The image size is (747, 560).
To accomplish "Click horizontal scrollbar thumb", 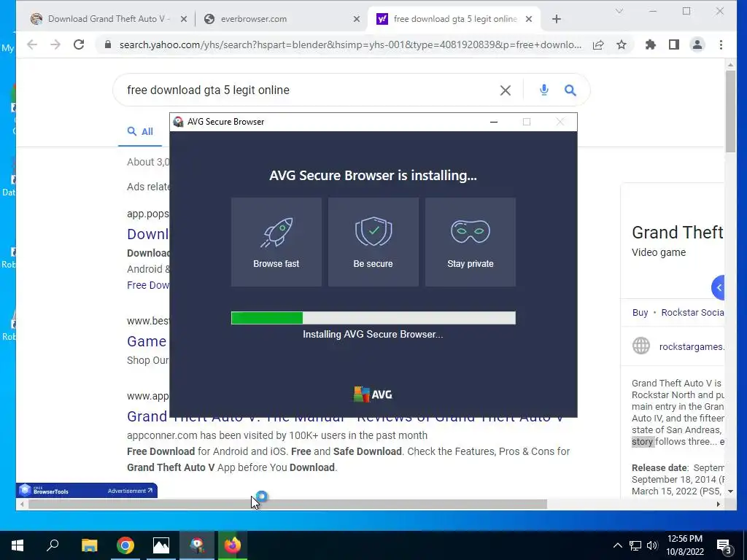I will [x=287, y=504].
